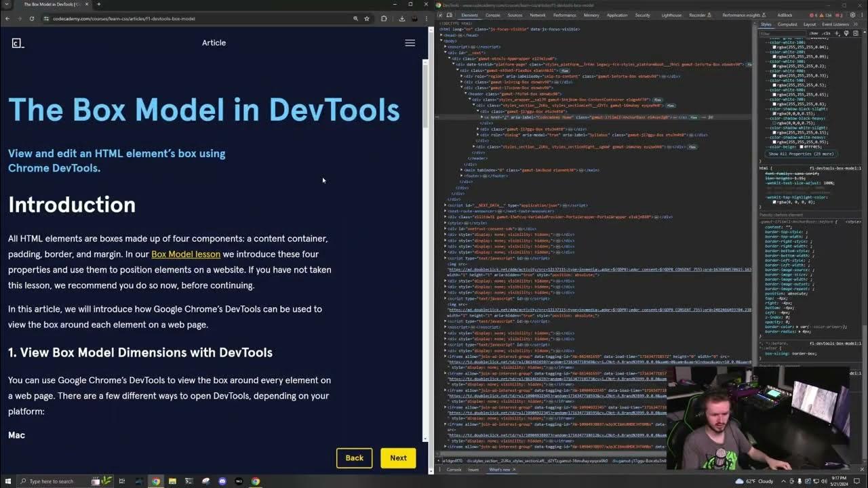The width and height of the screenshot is (868, 488).
Task: Switch to the Sources tab
Action: pyautogui.click(x=515, y=15)
